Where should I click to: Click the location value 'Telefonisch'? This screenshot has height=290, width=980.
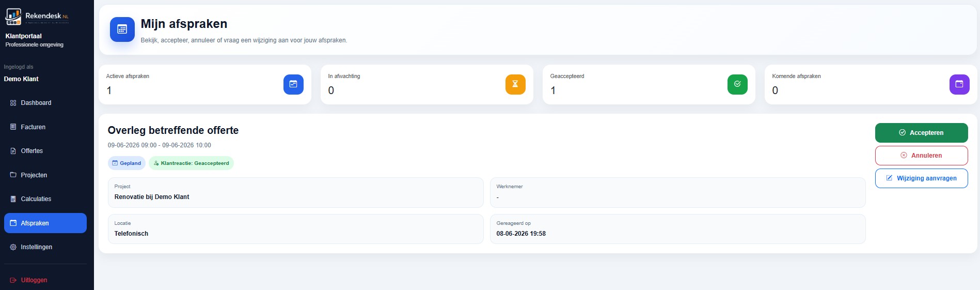(131, 234)
